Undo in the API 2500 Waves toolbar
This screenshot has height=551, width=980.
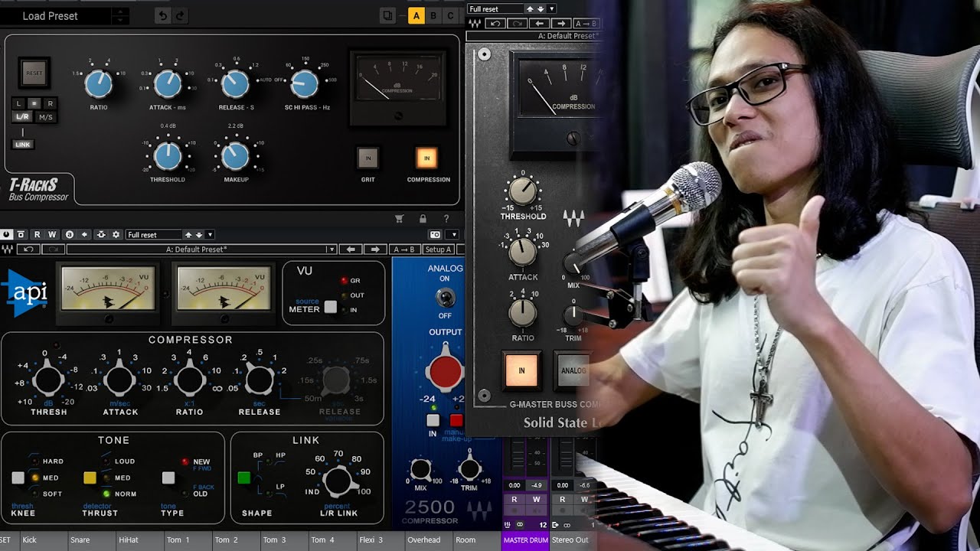click(29, 249)
